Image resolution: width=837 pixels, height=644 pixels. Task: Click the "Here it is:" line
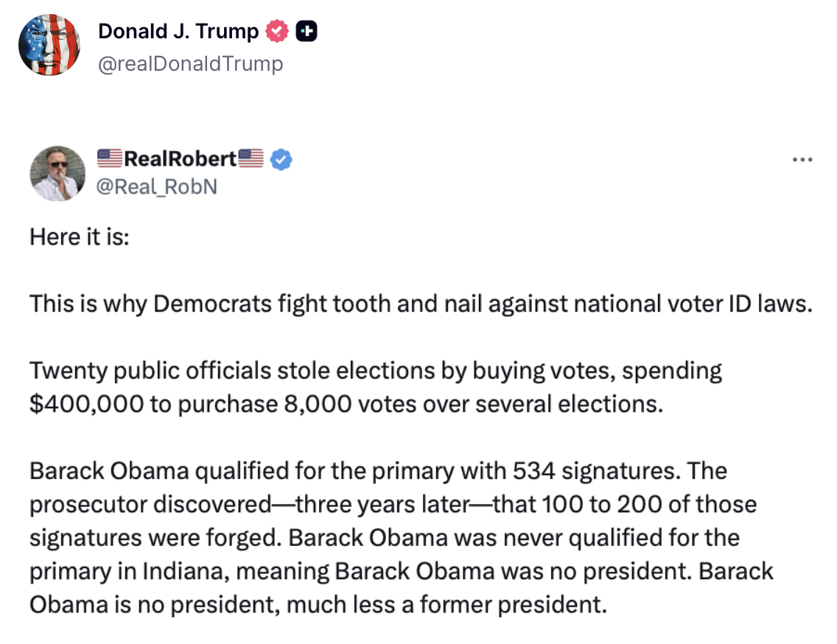(79, 237)
